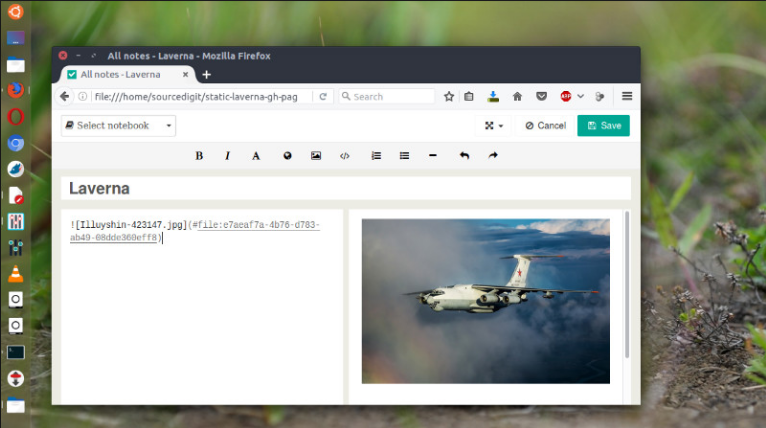Insert a horizontal rule
This screenshot has width=766, height=428.
pyautogui.click(x=433, y=155)
